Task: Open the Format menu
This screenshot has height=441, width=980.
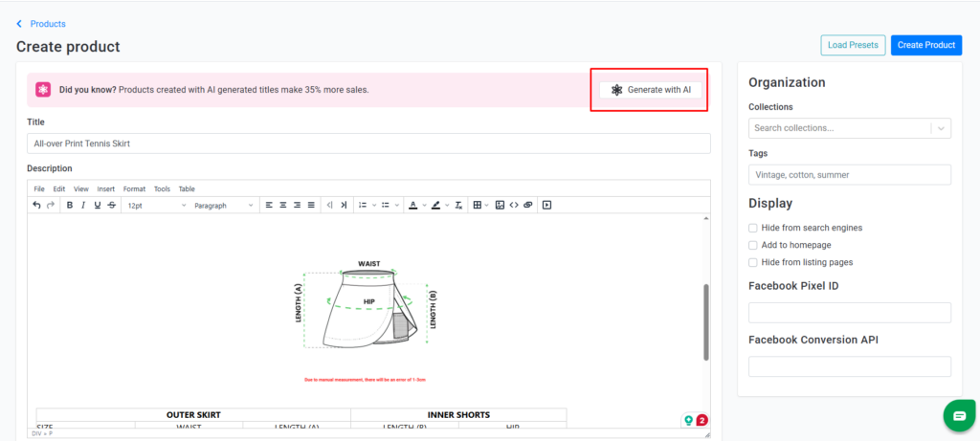Action: point(134,188)
